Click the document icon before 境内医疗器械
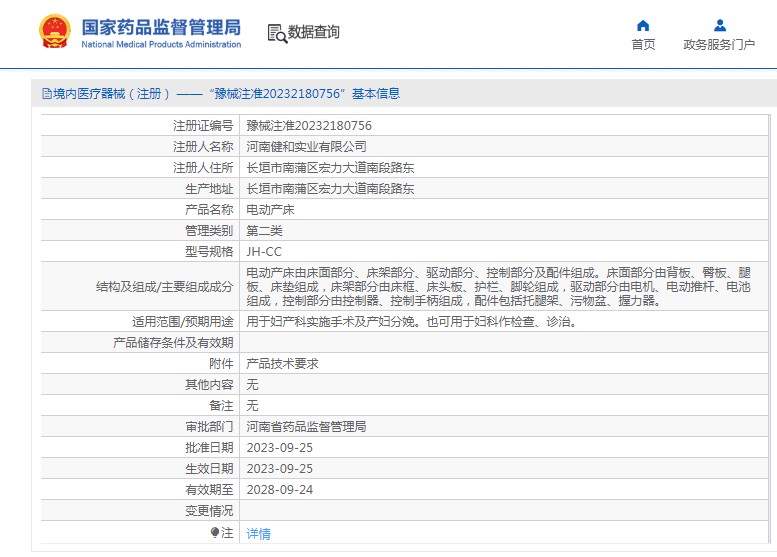The height and width of the screenshot is (557, 777). [x=47, y=93]
